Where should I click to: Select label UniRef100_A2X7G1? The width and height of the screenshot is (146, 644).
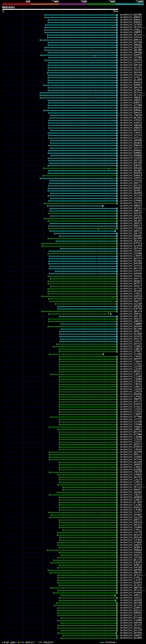point(131,67)
